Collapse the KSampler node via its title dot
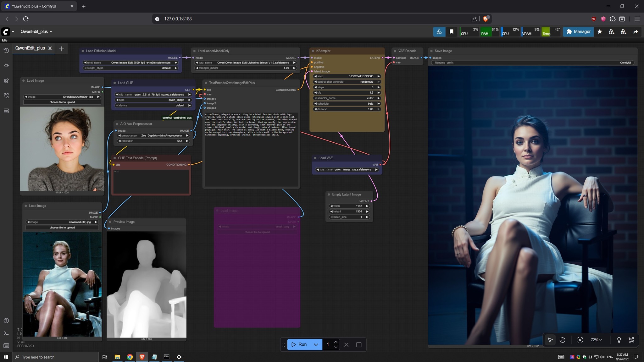 (313, 51)
